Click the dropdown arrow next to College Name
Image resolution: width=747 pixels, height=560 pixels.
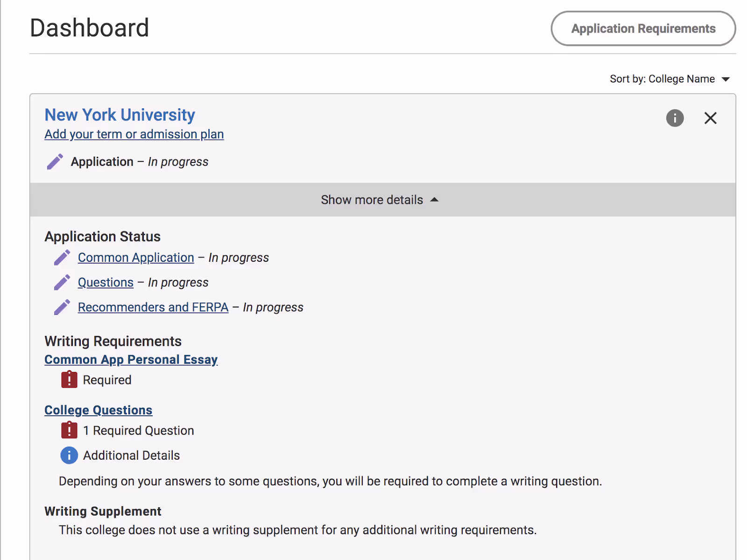726,79
